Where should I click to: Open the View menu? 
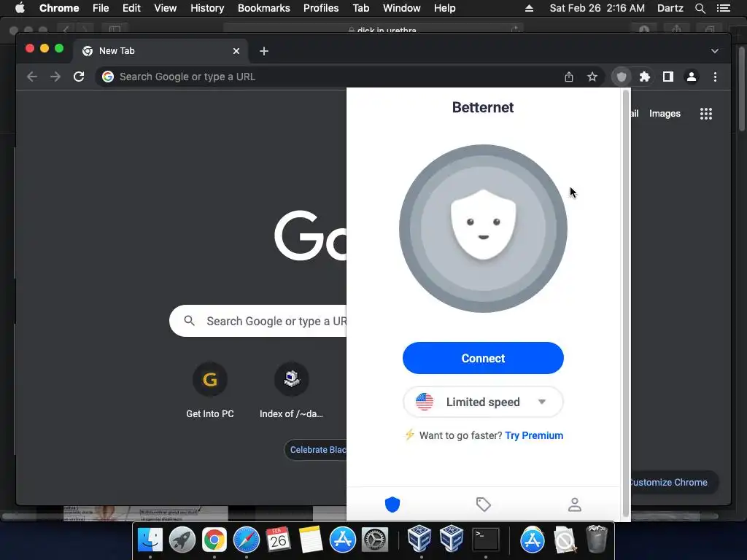tap(166, 8)
